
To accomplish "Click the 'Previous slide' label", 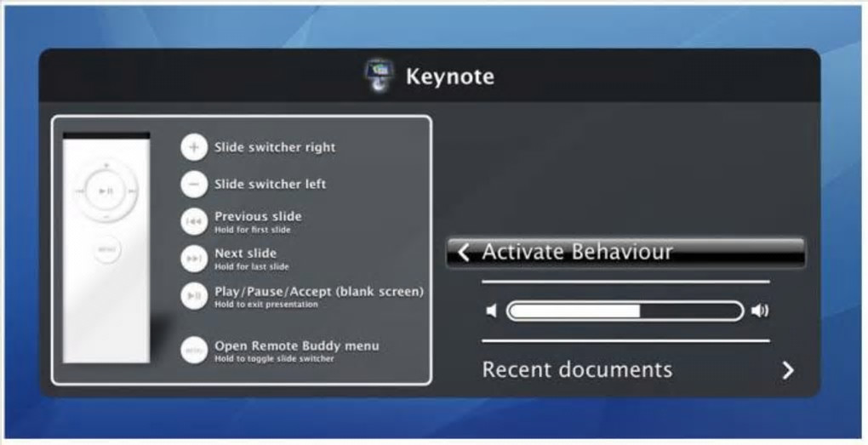I will click(258, 216).
